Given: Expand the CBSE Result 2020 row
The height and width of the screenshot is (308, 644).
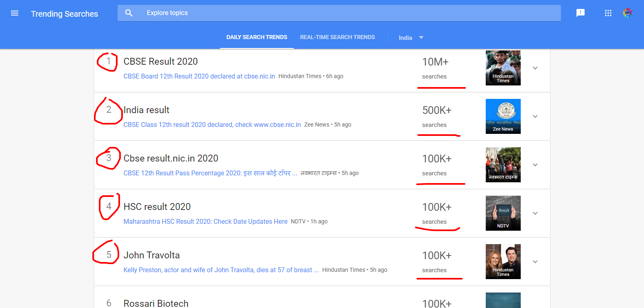Looking at the screenshot, I should click(535, 68).
